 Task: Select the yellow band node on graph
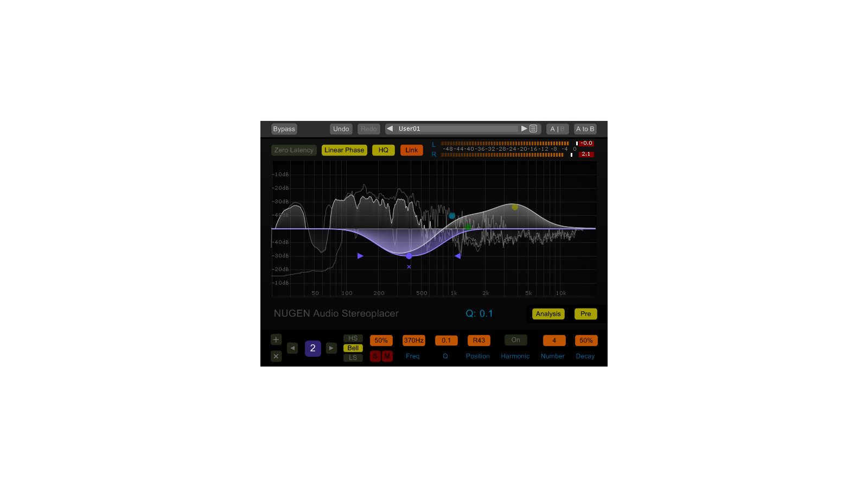coord(515,207)
